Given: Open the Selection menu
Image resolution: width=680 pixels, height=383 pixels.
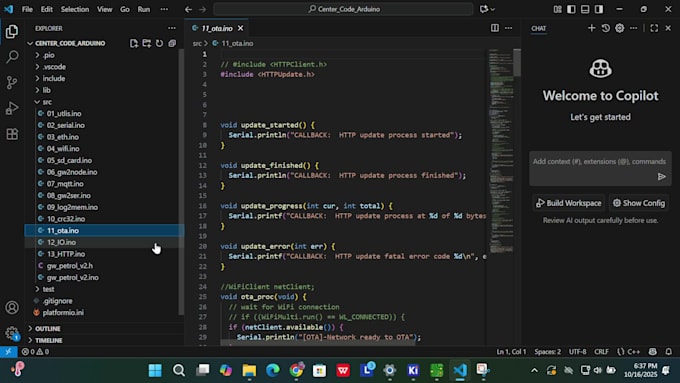Looking at the screenshot, I should (75, 9).
